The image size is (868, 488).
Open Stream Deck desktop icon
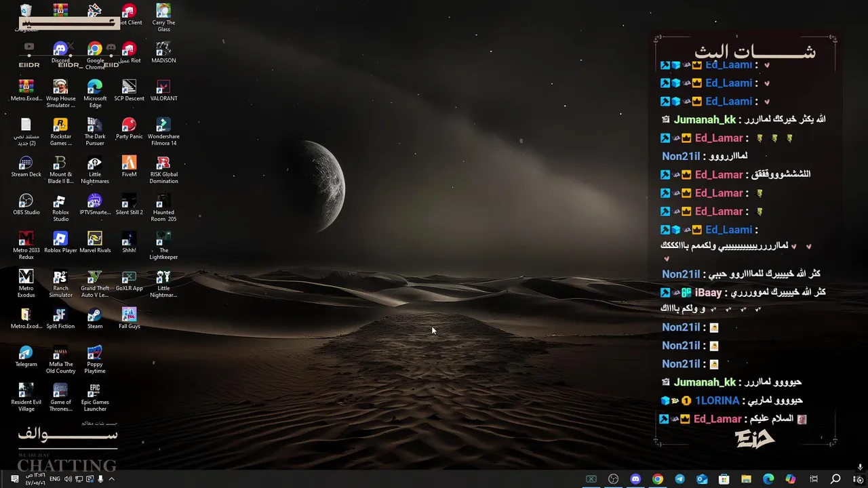[x=26, y=166]
